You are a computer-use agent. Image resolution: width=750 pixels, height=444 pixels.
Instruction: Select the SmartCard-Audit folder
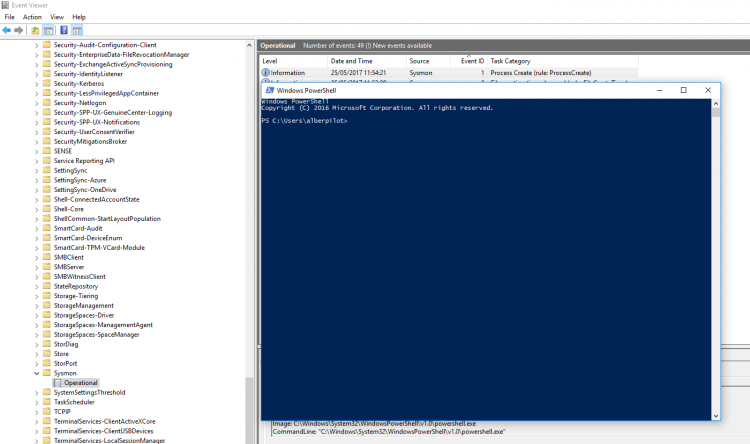click(78, 228)
